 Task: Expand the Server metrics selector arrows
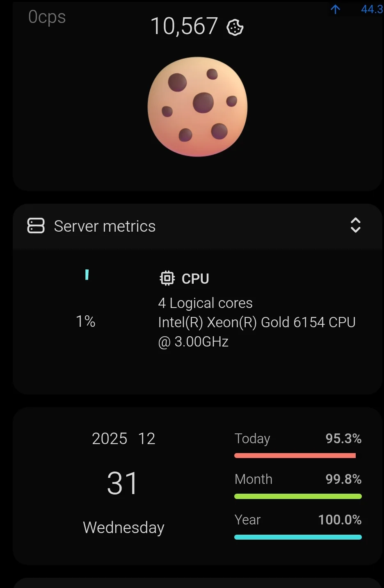(355, 225)
